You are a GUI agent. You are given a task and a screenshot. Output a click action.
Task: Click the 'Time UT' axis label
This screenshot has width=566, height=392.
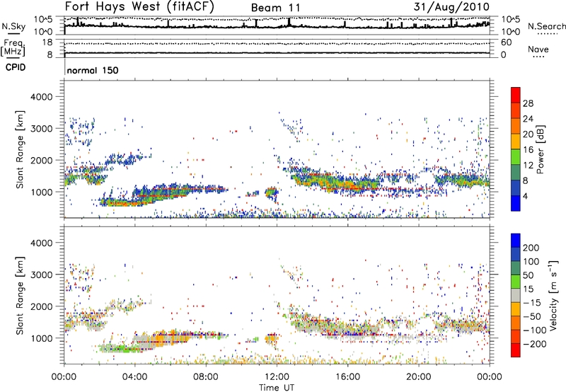coord(277,388)
